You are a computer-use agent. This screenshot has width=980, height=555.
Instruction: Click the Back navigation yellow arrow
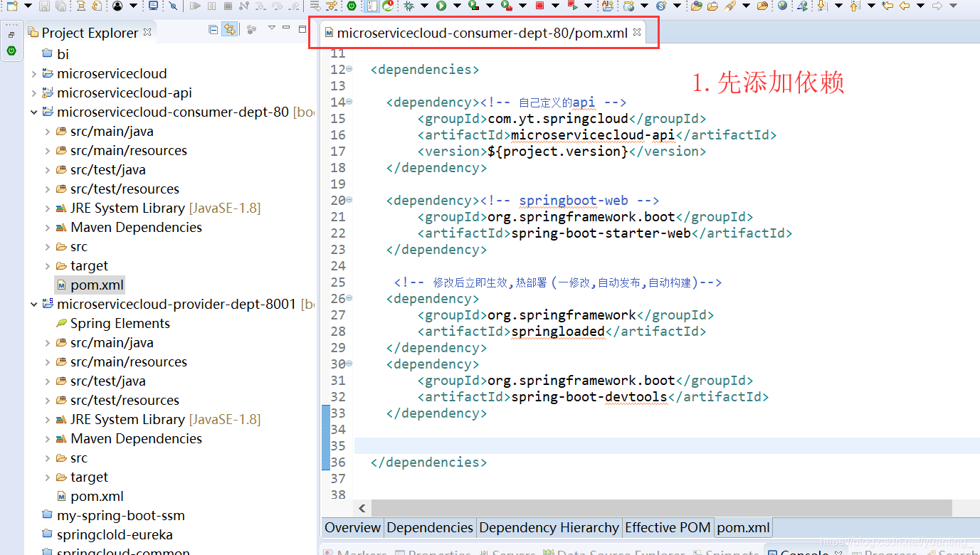point(905,6)
